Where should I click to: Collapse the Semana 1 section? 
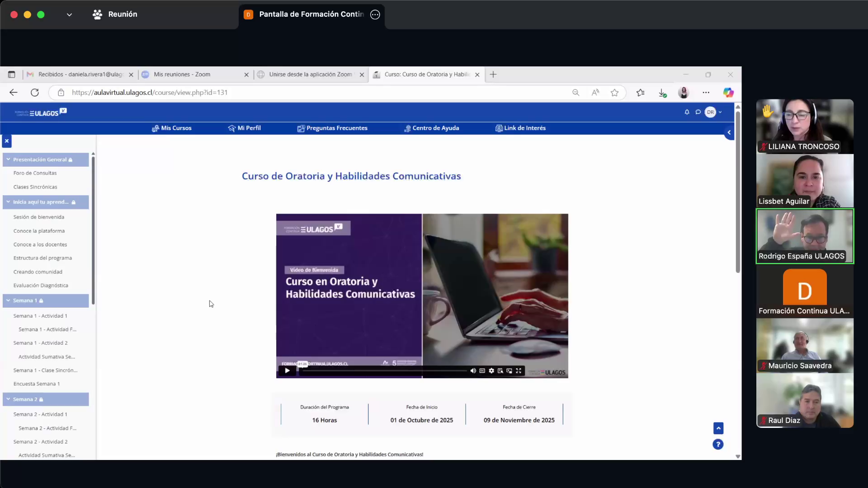tap(8, 300)
